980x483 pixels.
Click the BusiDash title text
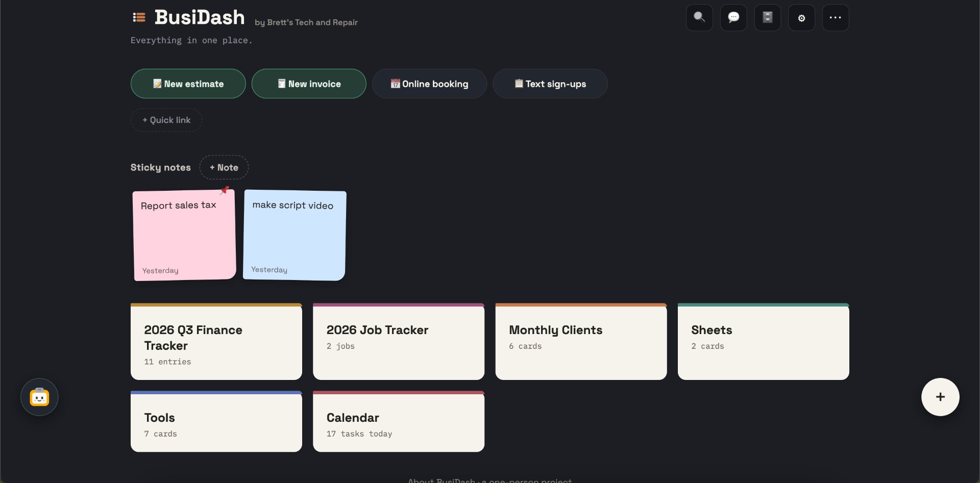[200, 17]
